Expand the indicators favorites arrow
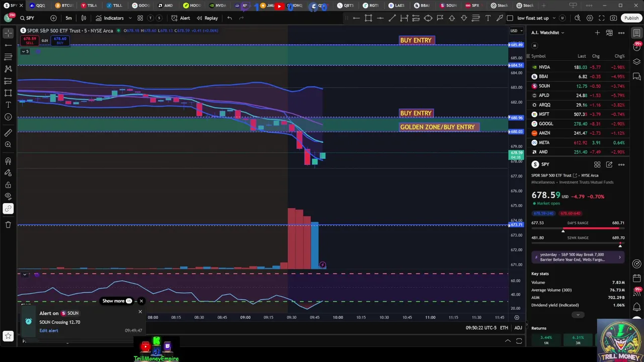 coord(130,18)
